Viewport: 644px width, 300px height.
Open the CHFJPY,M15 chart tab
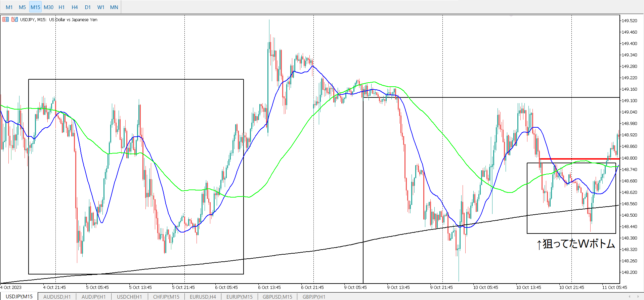(166, 297)
